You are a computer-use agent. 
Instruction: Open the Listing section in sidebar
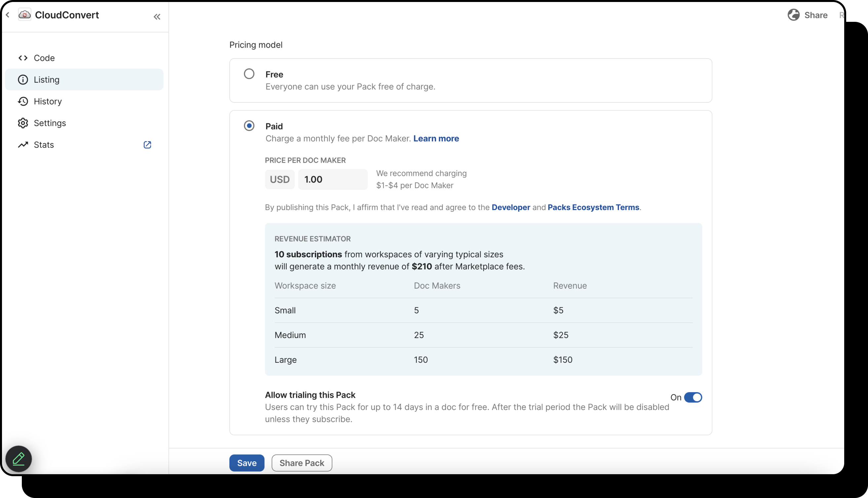pos(47,80)
